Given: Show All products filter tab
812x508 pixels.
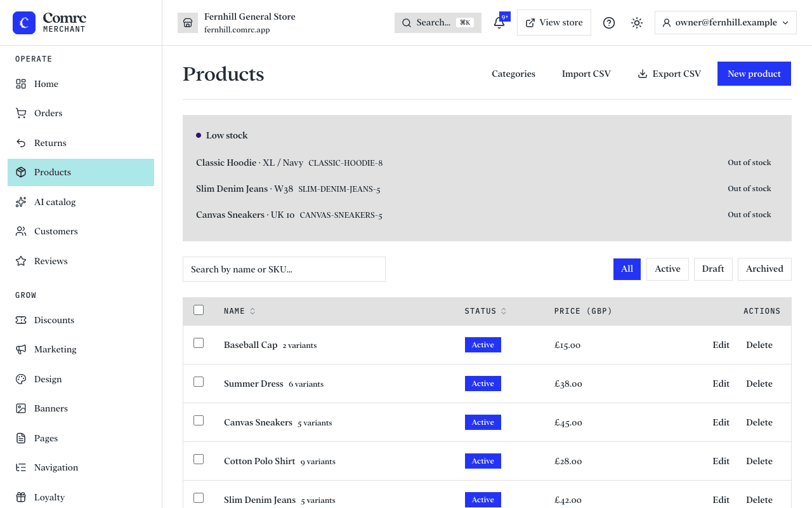Looking at the screenshot, I should 627,269.
